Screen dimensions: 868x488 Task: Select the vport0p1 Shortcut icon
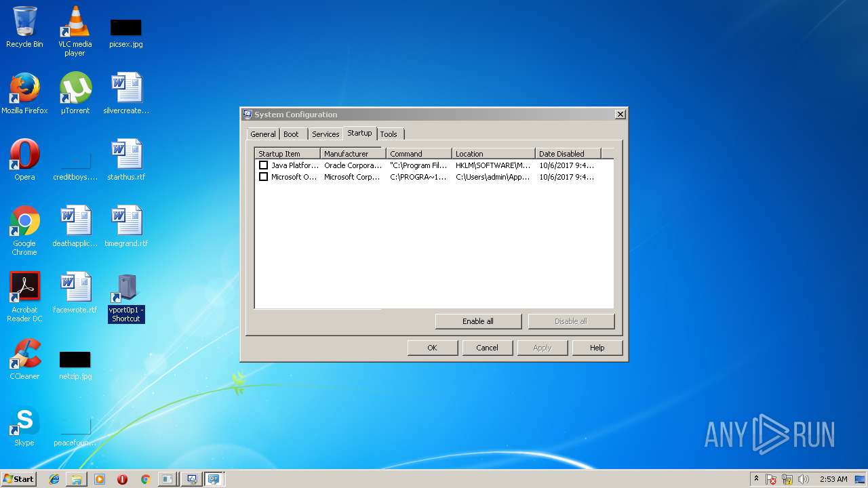(x=126, y=298)
